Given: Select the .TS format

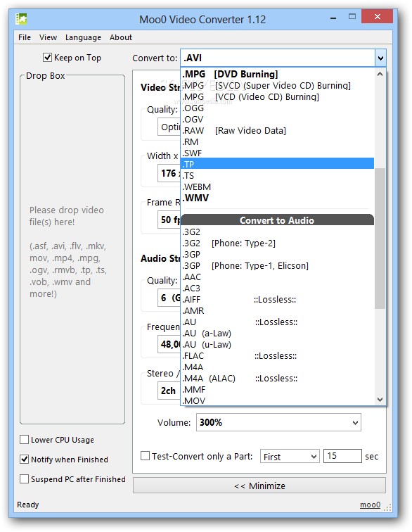Looking at the screenshot, I should 278,175.
